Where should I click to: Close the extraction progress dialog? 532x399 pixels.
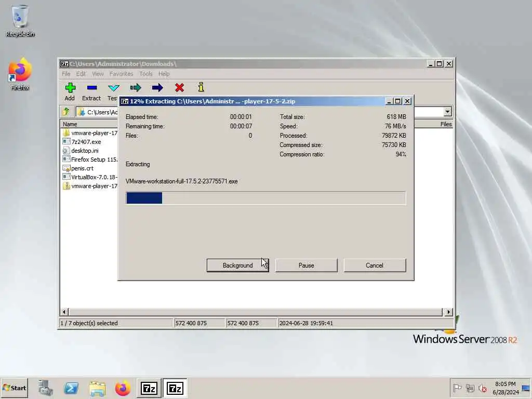point(407,101)
